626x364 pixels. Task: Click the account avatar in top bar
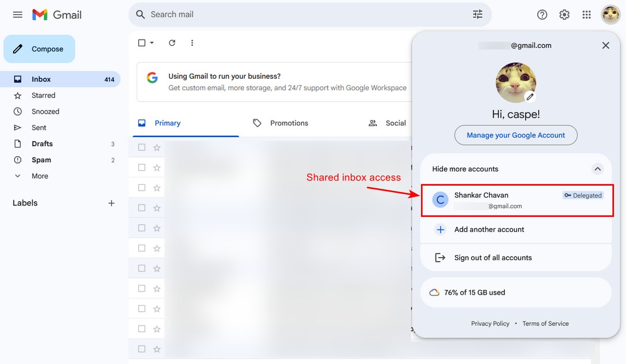(x=610, y=15)
